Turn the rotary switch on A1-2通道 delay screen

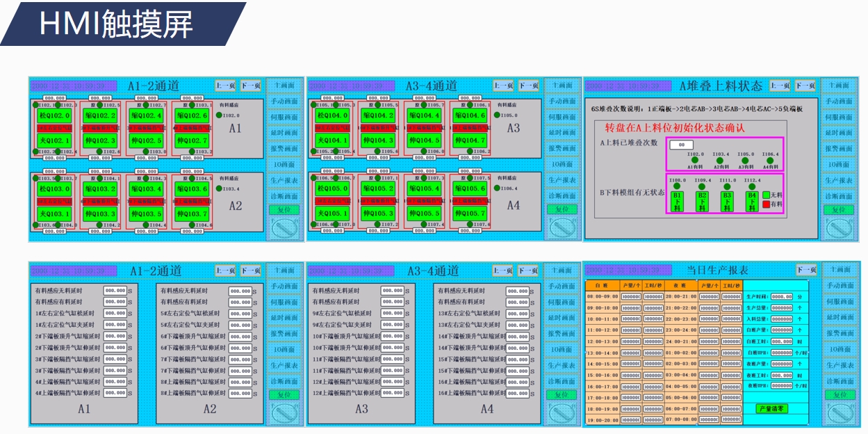point(283,413)
